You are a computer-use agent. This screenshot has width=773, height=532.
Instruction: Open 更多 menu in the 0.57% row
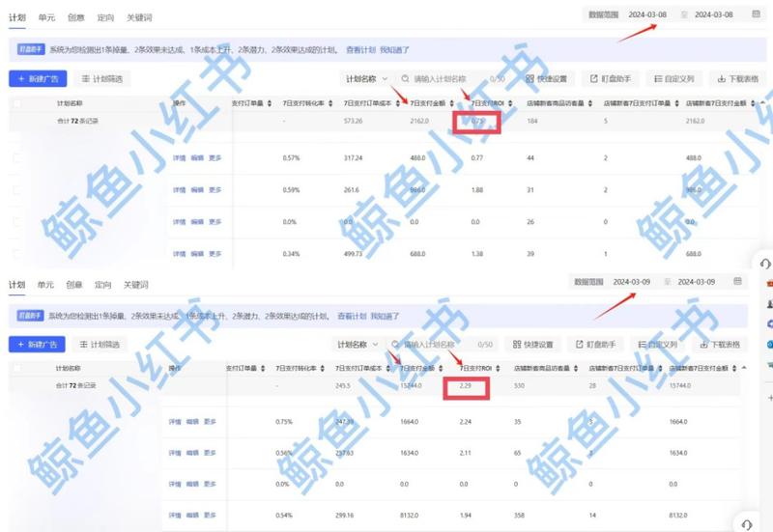tap(215, 157)
